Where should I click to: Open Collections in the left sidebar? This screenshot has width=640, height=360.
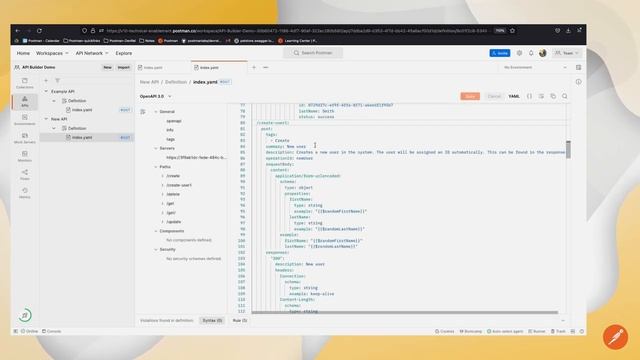pos(24,83)
